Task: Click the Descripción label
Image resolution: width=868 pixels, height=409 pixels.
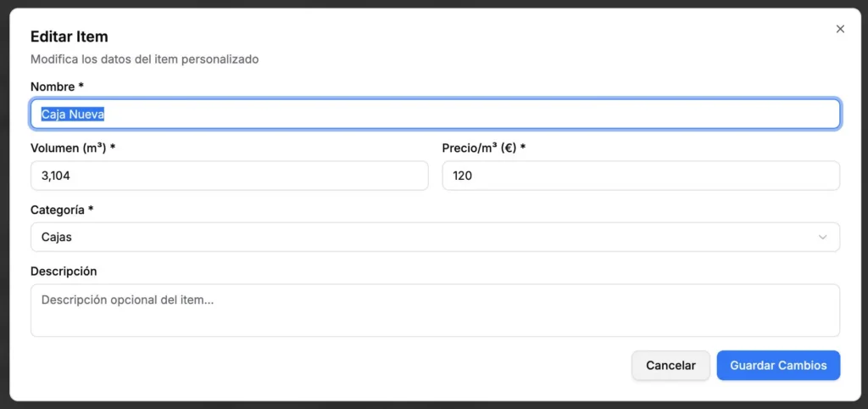Action: point(64,271)
